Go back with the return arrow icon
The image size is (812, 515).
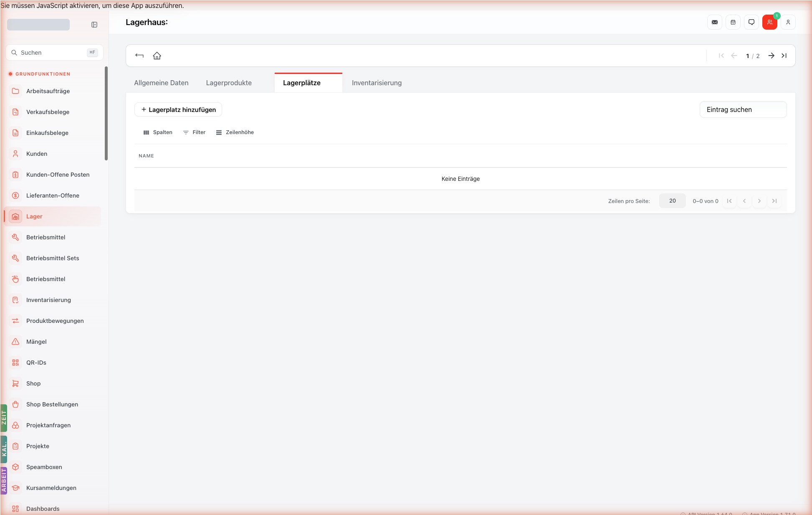[139, 56]
